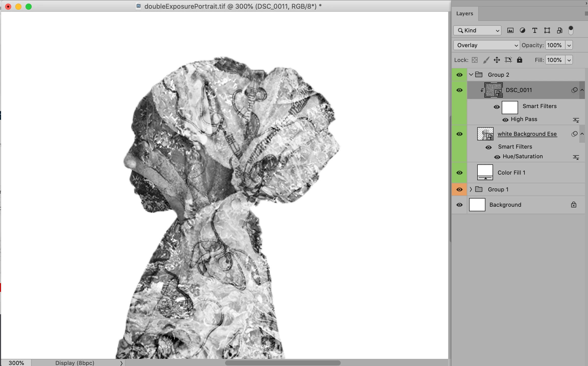This screenshot has width=588, height=366.
Task: Open the Overlay blend mode dropdown
Action: pos(486,45)
